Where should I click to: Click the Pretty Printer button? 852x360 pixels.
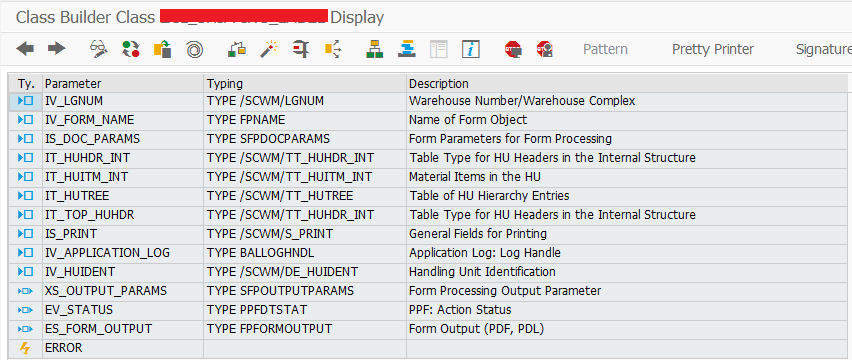713,49
